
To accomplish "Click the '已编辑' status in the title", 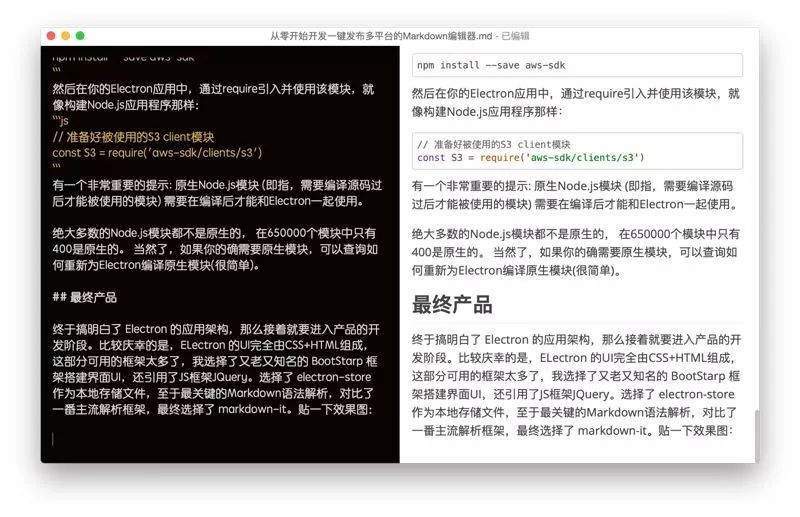I will tap(515, 36).
